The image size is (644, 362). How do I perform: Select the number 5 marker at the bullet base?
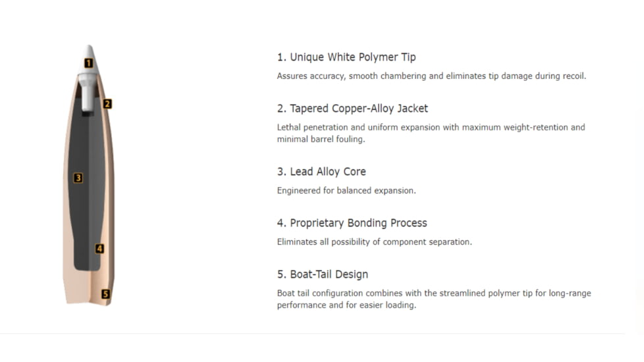tap(105, 294)
